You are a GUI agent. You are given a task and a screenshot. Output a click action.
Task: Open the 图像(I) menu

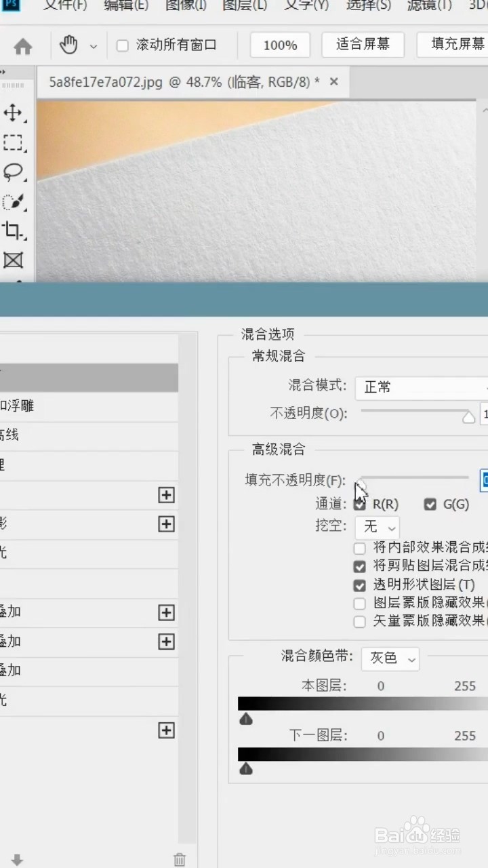tap(186, 6)
